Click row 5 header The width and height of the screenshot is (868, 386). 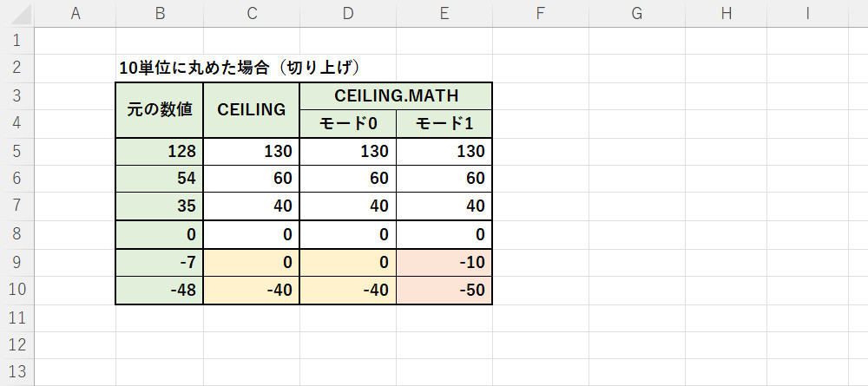point(17,151)
